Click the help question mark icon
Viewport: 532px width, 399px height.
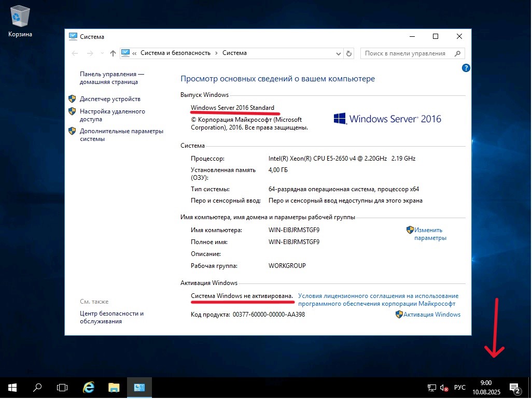click(465, 68)
